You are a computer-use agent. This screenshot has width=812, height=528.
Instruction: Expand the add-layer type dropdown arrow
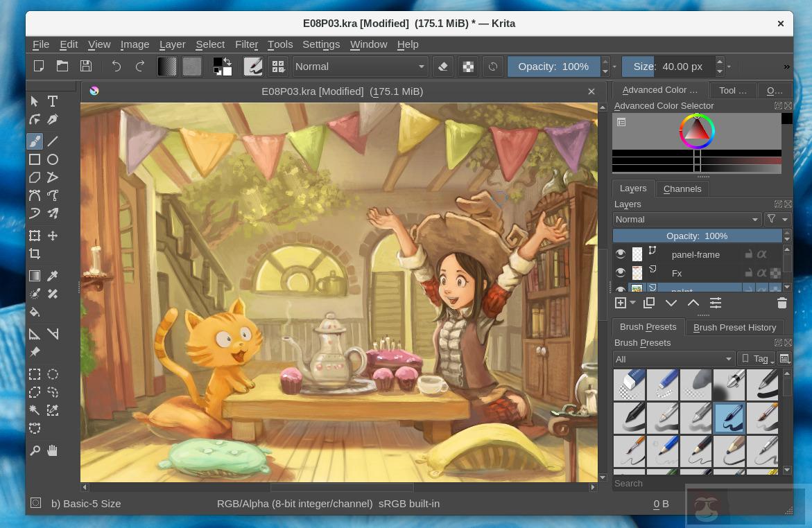(x=632, y=303)
